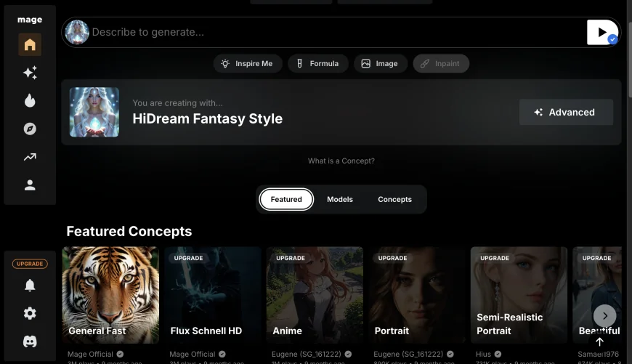The width and height of the screenshot is (632, 364).
Task: Open the rising-arrow chart icon in sidebar
Action: click(x=30, y=157)
